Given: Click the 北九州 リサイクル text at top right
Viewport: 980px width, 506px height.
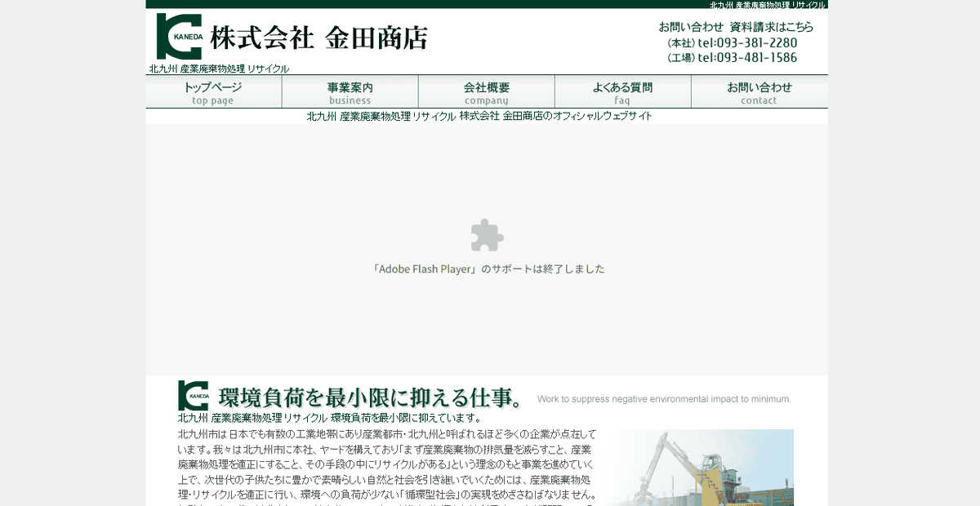Looking at the screenshot, I should 766,4.
